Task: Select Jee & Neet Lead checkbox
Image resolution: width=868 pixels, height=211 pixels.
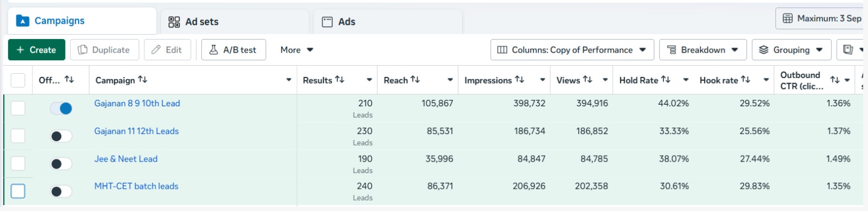Action: (x=18, y=163)
